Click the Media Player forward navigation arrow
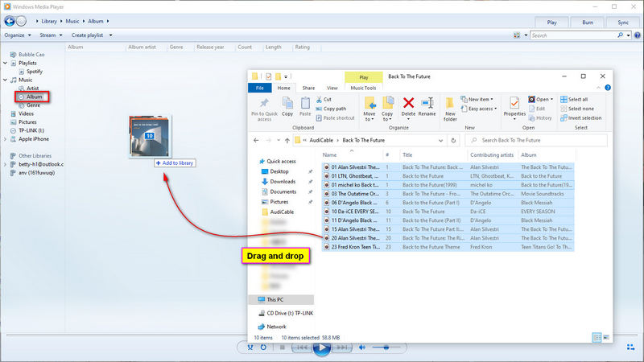This screenshot has width=644, height=362. [22, 21]
